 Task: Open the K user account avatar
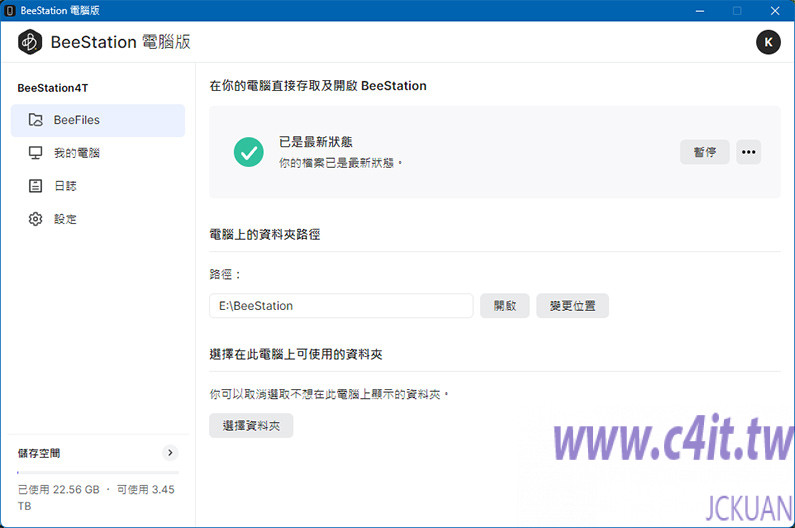768,42
